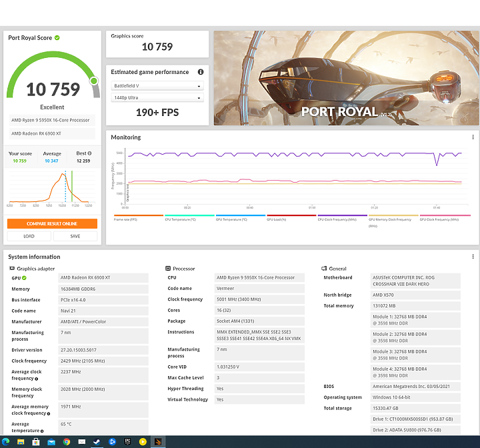Click the Port Royal benchmark banner image

click(346, 78)
